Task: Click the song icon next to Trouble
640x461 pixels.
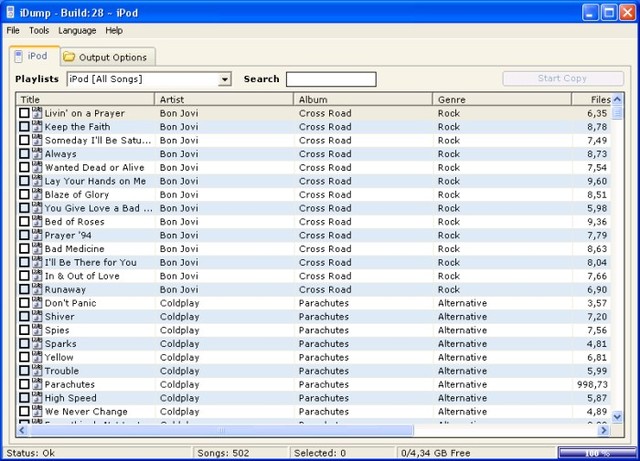Action: (x=37, y=370)
